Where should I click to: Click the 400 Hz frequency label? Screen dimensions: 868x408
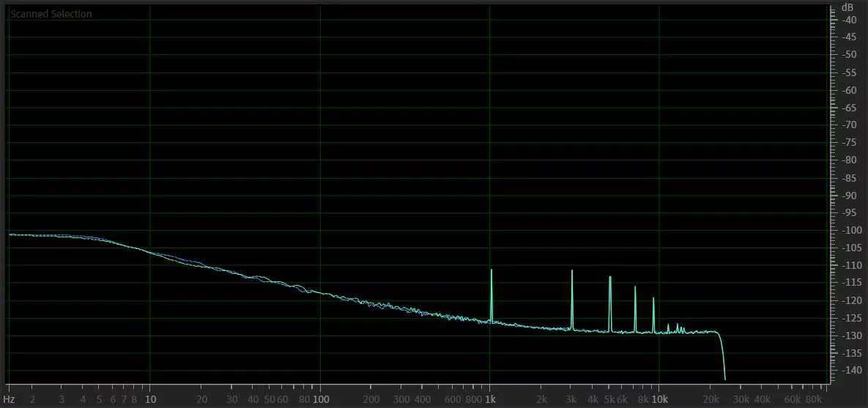[x=423, y=399]
